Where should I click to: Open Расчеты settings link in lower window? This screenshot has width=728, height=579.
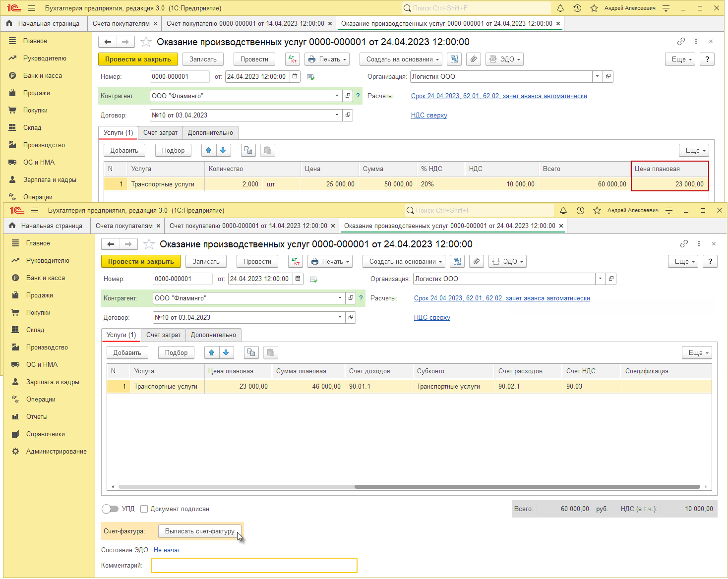coord(502,298)
